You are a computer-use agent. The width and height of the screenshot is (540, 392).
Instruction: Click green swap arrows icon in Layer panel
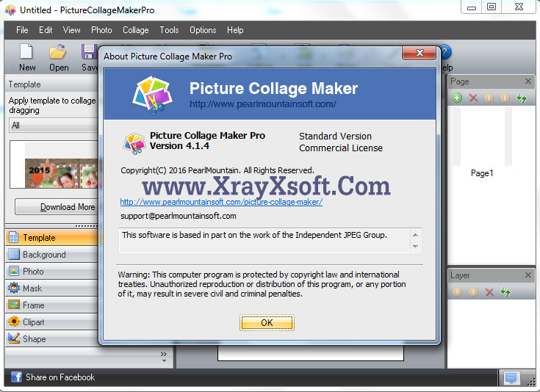505,292
